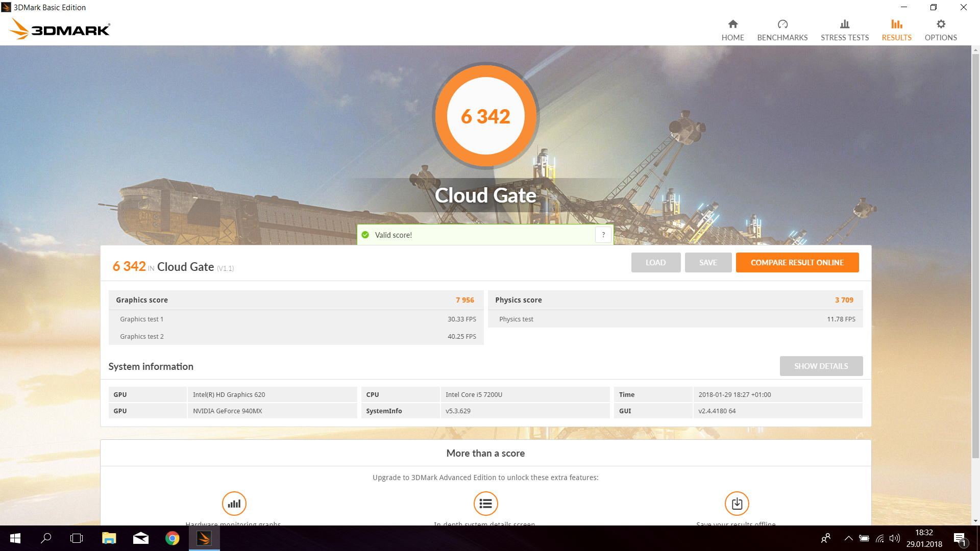Click the 3DMark taskbar icon
980x551 pixels.
click(204, 538)
